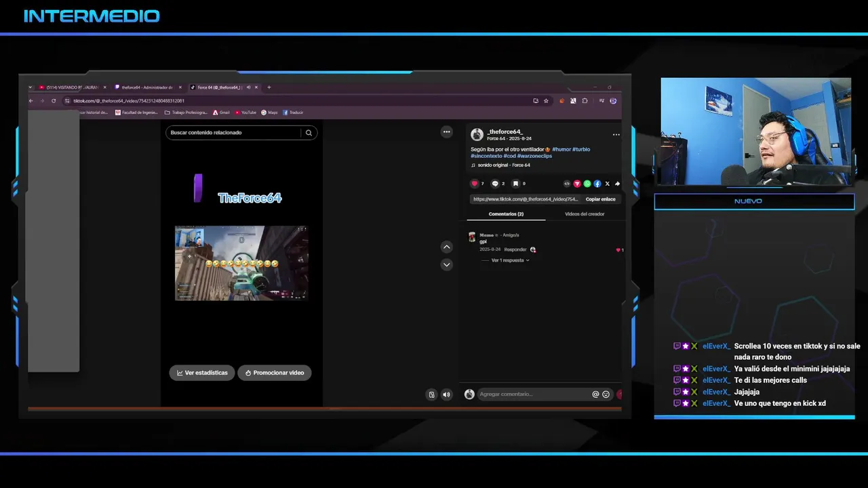Viewport: 868px width, 488px height.
Task: Click Copiar enlace button
Action: pyautogui.click(x=601, y=199)
